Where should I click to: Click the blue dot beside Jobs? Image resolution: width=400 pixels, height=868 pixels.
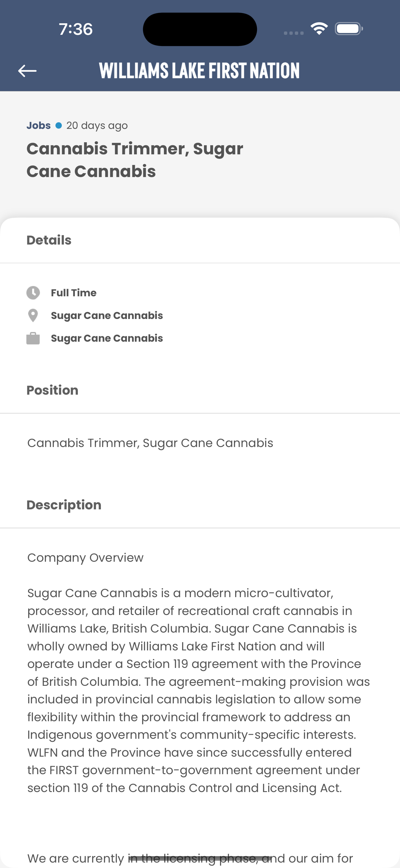coord(59,125)
